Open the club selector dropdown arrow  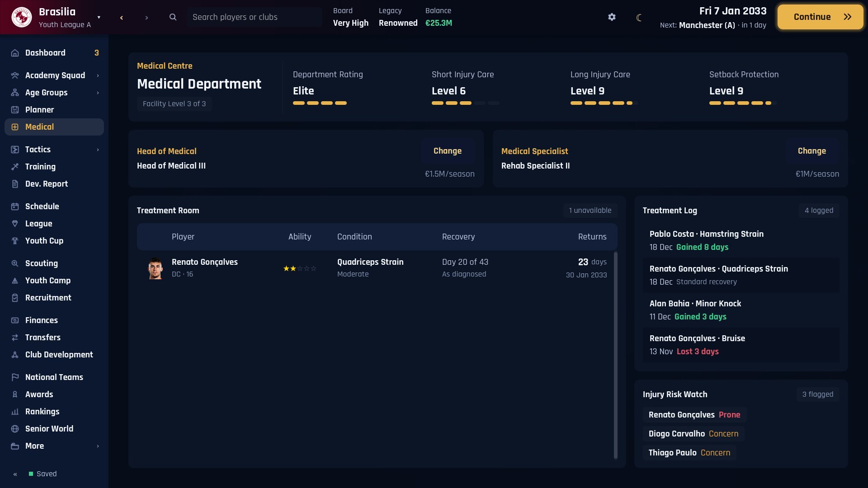(99, 18)
